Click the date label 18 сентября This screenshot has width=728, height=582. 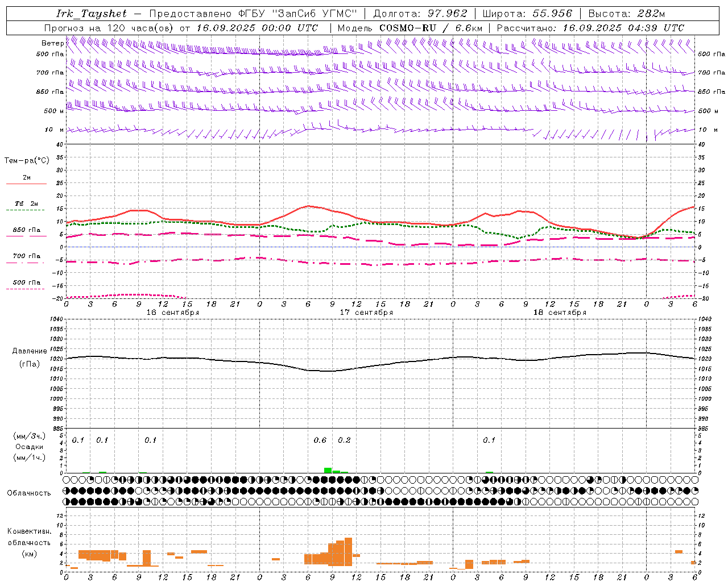[x=560, y=313]
